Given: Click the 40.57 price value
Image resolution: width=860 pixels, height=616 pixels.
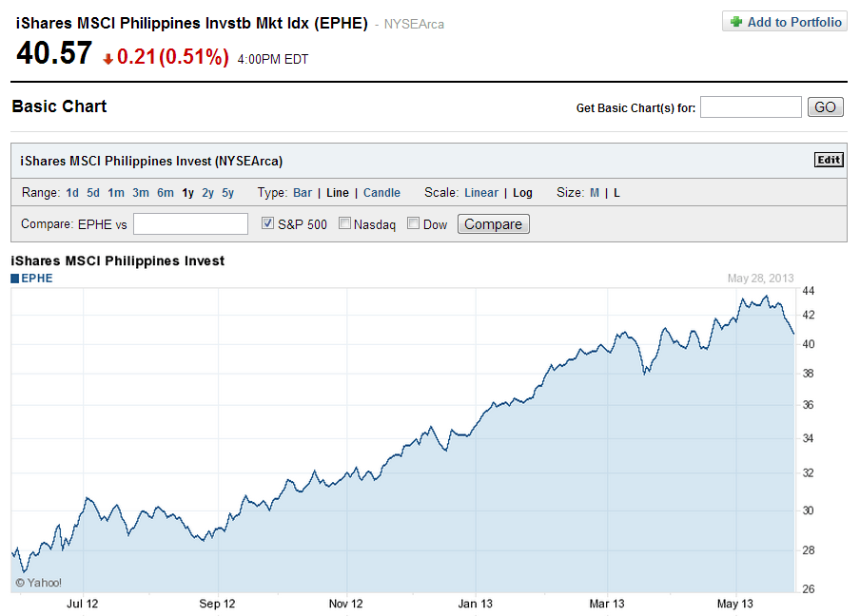Looking at the screenshot, I should [54, 53].
